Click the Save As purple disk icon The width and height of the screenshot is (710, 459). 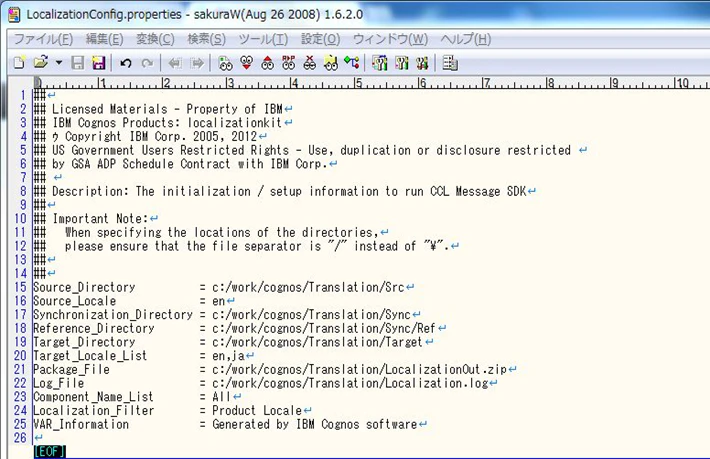(98, 63)
